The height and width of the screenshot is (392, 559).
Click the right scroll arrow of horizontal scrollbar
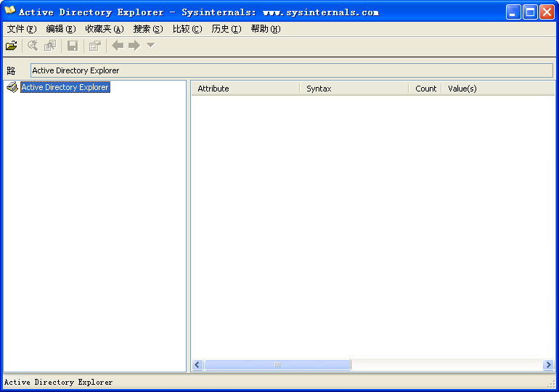pyautogui.click(x=548, y=365)
